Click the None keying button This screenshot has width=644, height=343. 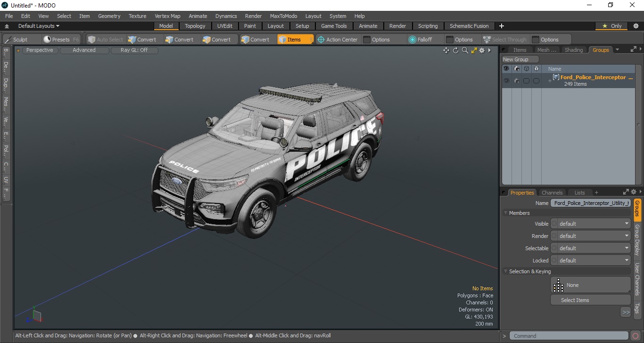590,285
